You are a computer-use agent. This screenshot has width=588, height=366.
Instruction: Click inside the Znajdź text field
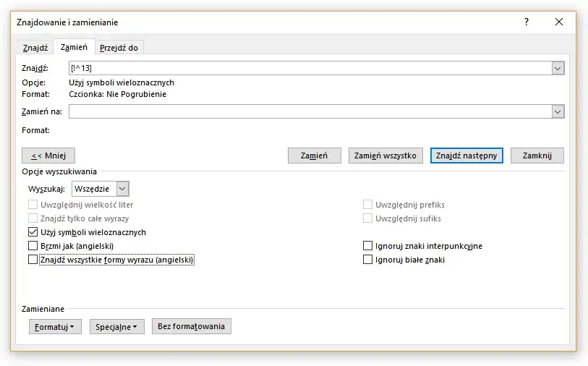click(311, 68)
